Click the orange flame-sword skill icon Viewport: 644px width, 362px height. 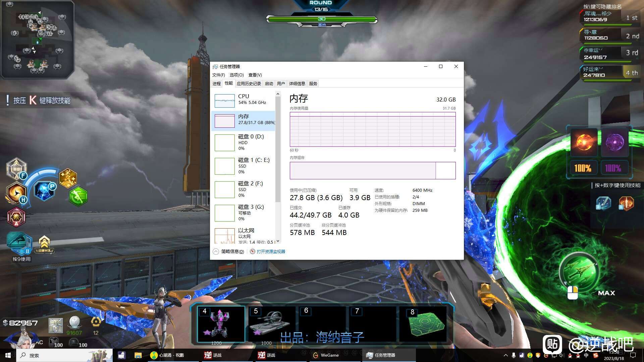pos(626,203)
